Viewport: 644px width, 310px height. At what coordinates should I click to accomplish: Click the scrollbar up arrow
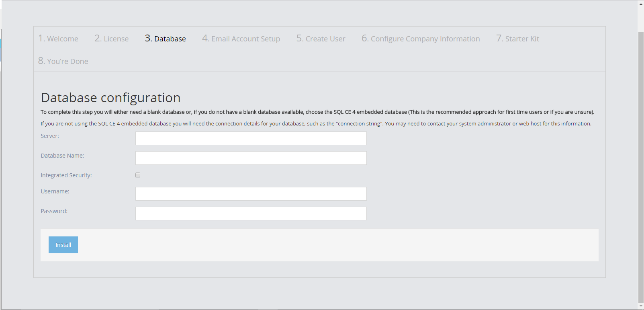click(641, 4)
